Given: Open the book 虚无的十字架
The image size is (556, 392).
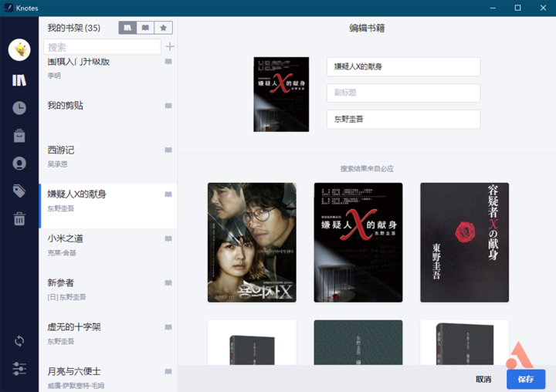Looking at the screenshot, I should [x=108, y=339].
